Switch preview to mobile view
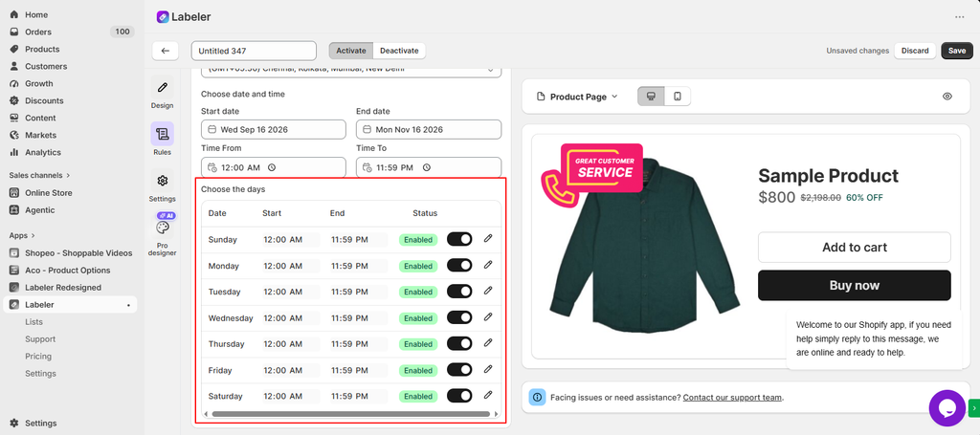This screenshot has height=435, width=980. pos(677,97)
